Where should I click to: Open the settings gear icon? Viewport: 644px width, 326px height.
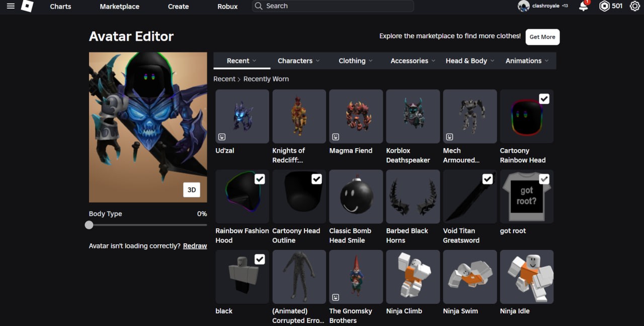pyautogui.click(x=635, y=6)
